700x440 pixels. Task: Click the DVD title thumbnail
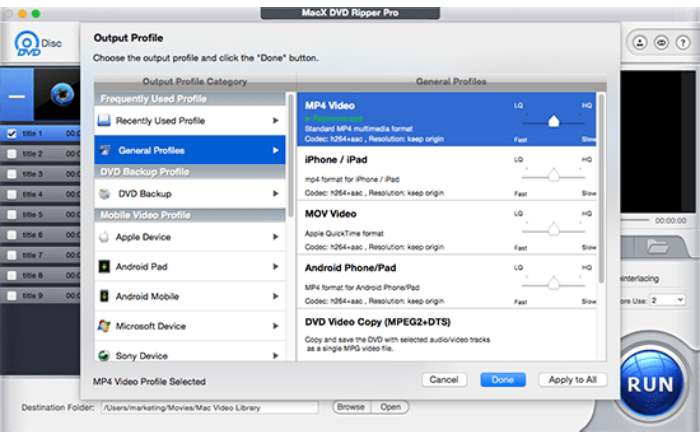click(57, 95)
